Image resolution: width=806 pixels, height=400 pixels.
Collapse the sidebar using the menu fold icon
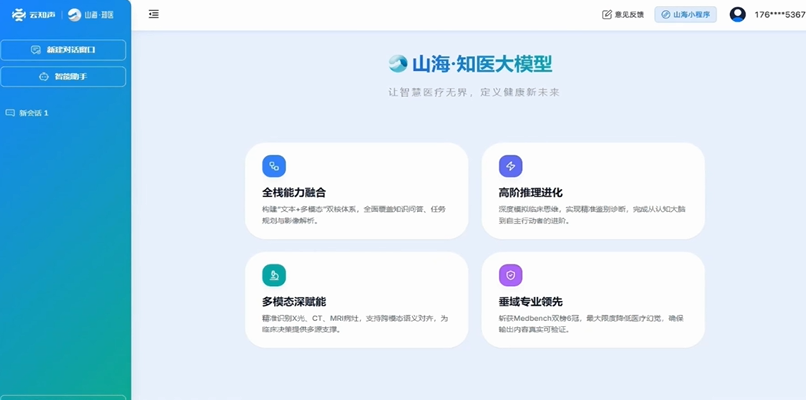click(x=153, y=14)
